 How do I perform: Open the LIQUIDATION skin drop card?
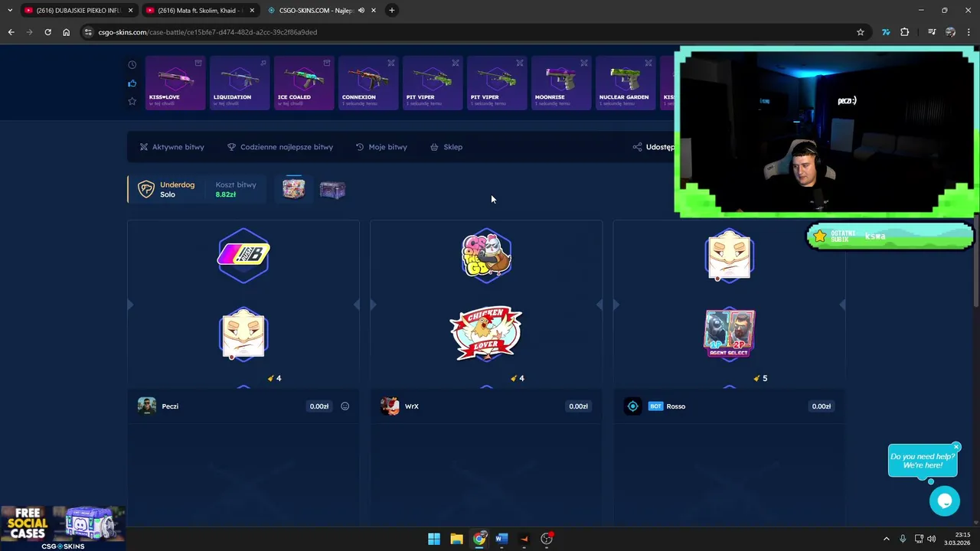[240, 83]
